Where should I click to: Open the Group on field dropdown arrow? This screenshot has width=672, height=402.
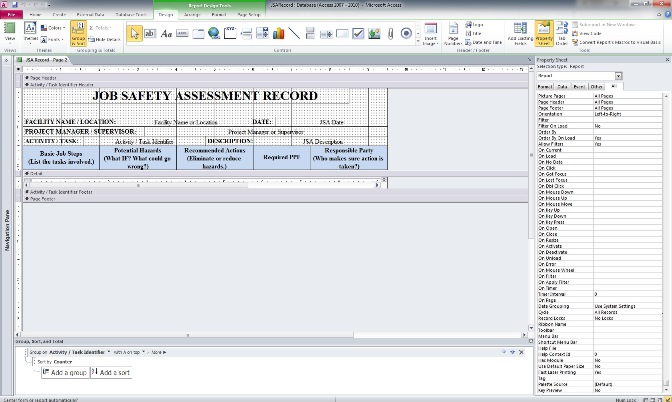(109, 352)
